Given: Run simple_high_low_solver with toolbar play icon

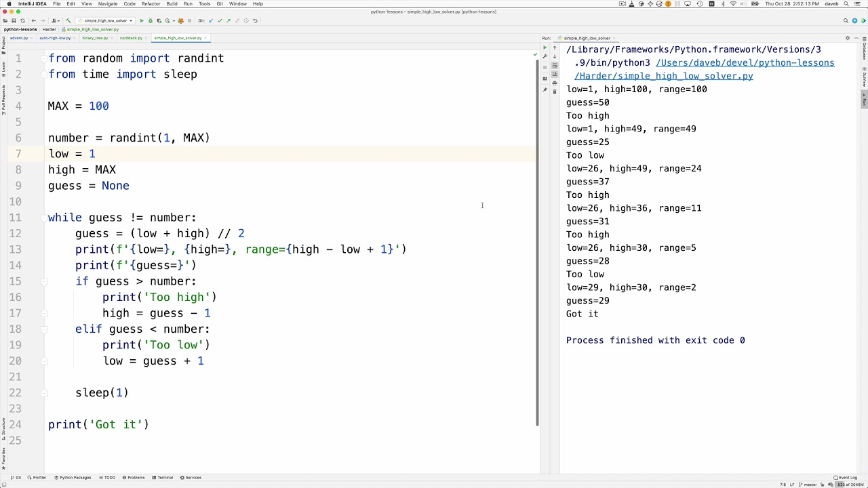Looking at the screenshot, I should (142, 21).
